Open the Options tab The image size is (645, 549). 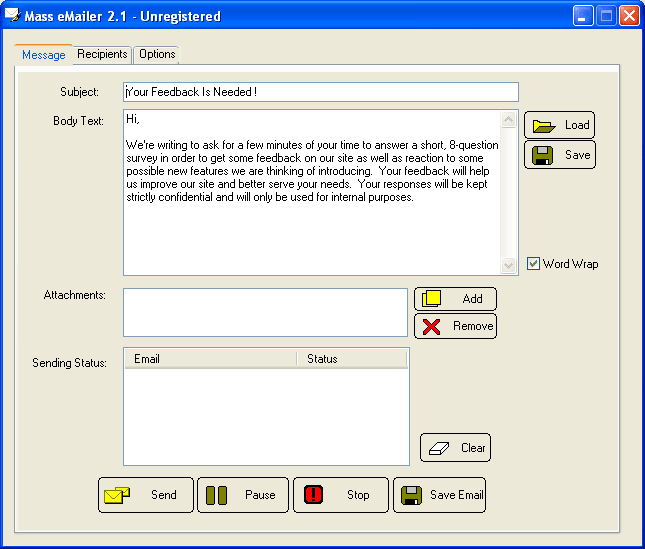click(157, 54)
